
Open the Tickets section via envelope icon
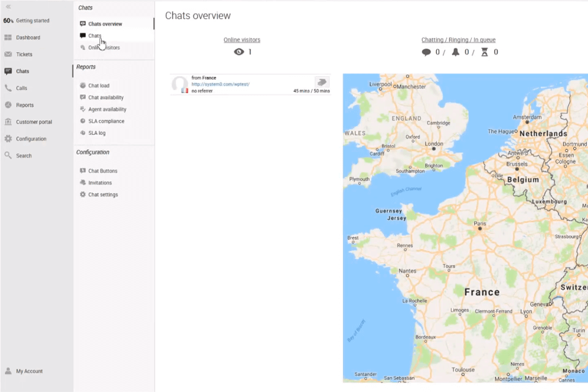pyautogui.click(x=9, y=54)
